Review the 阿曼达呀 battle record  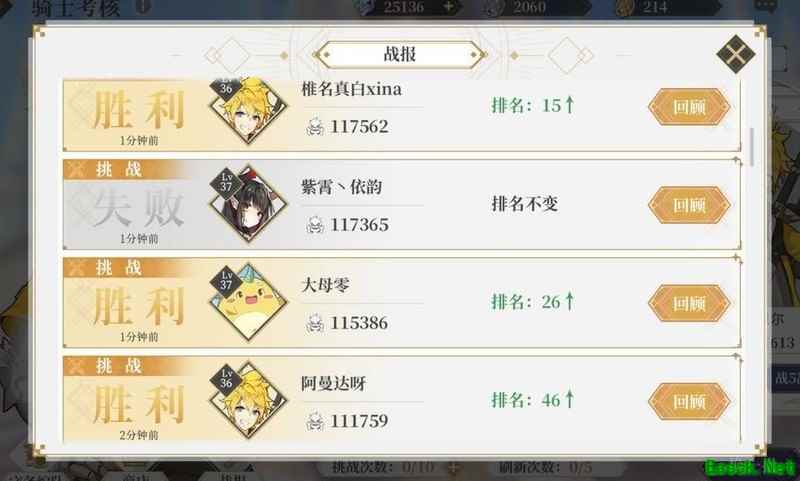[x=689, y=402]
